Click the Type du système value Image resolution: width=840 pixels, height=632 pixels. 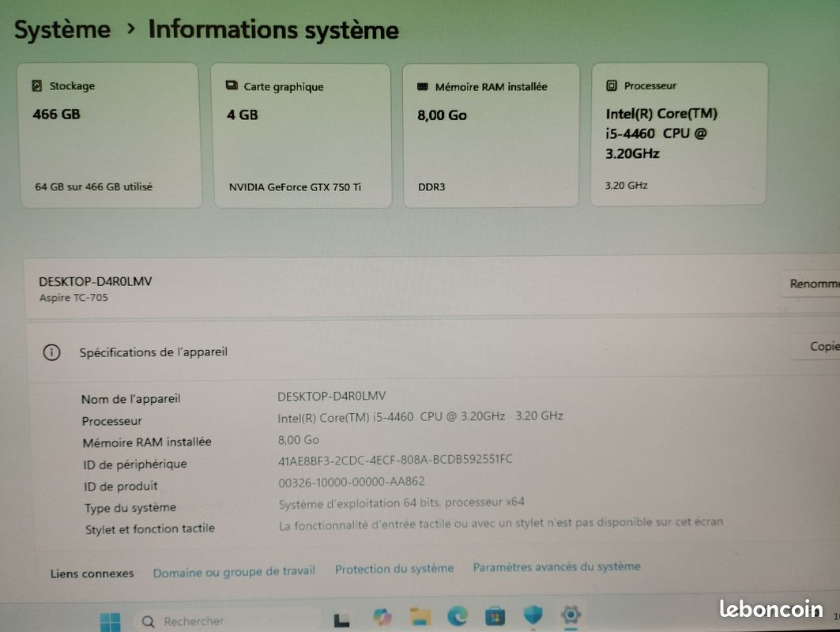pyautogui.click(x=401, y=503)
